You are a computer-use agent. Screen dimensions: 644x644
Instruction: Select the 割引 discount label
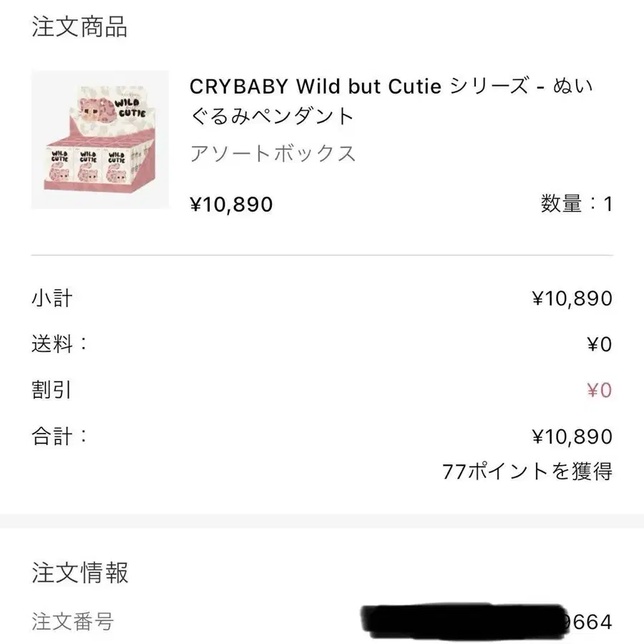pyautogui.click(x=52, y=390)
